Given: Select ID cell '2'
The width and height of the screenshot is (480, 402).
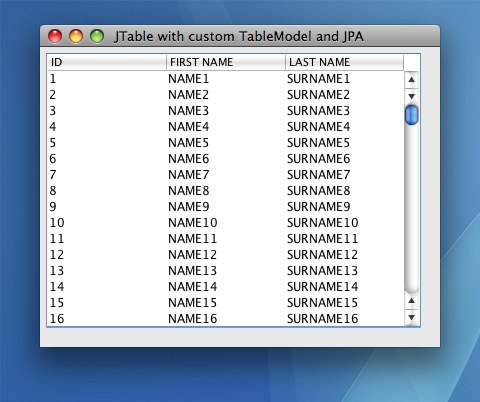Looking at the screenshot, I should pyautogui.click(x=107, y=95).
